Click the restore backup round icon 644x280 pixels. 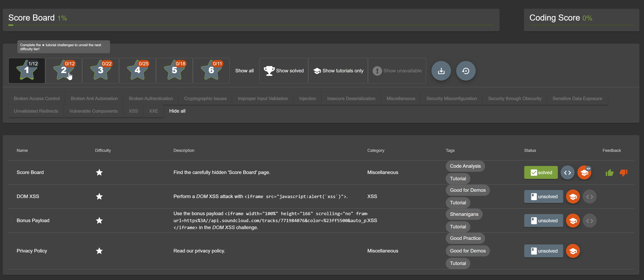pos(465,71)
